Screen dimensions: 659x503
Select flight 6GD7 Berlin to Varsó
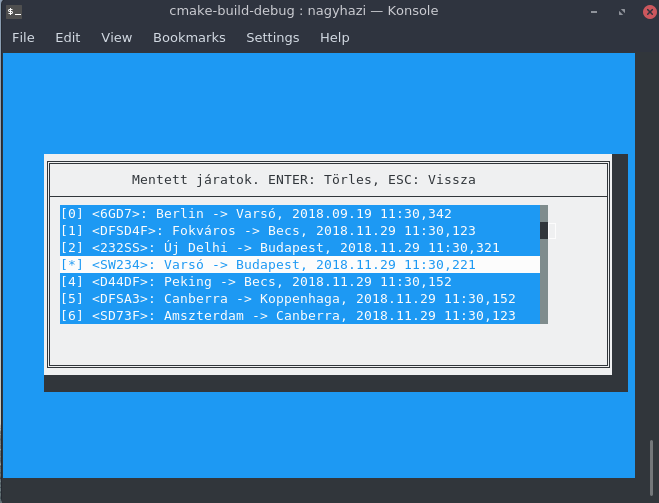point(256,214)
